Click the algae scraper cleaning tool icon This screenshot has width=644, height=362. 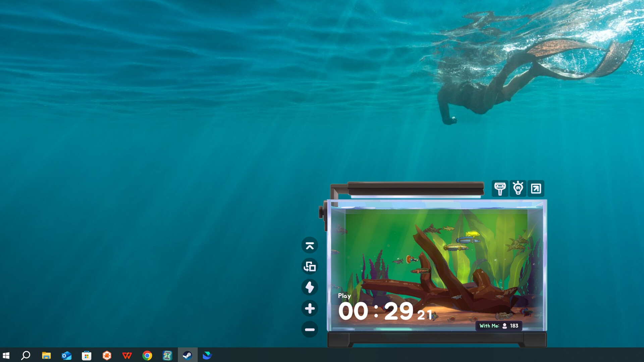[x=500, y=188]
